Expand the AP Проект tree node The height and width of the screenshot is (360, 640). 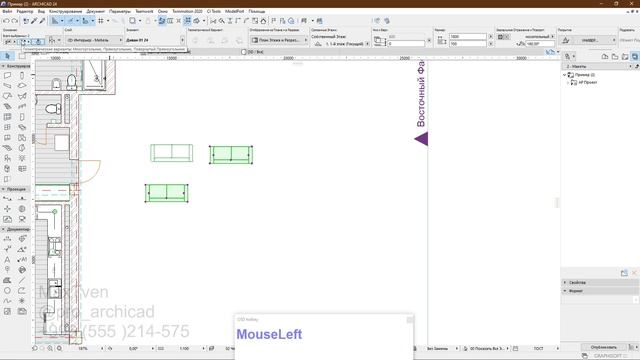pos(568,82)
